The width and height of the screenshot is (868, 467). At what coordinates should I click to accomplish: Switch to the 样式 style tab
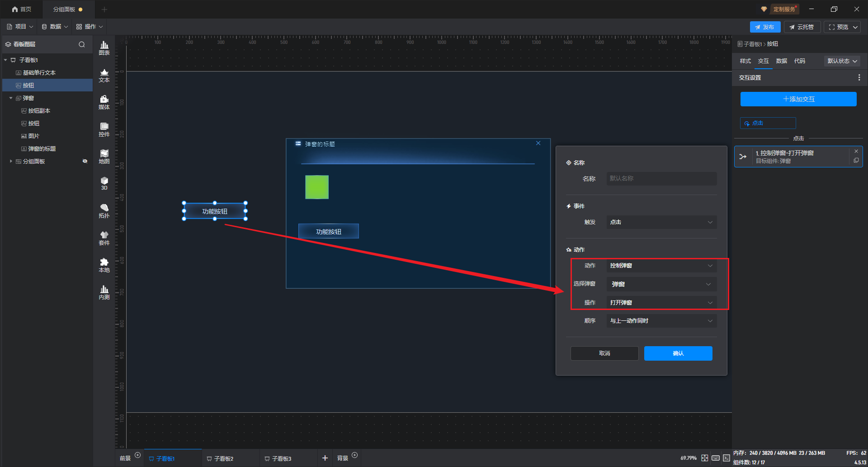(x=745, y=61)
